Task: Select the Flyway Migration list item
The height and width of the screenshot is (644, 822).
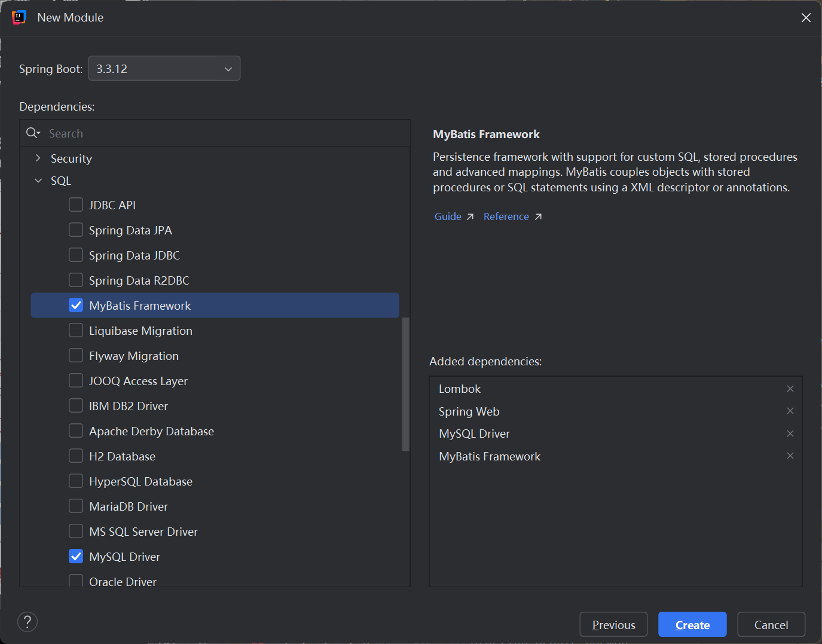Action: point(134,356)
